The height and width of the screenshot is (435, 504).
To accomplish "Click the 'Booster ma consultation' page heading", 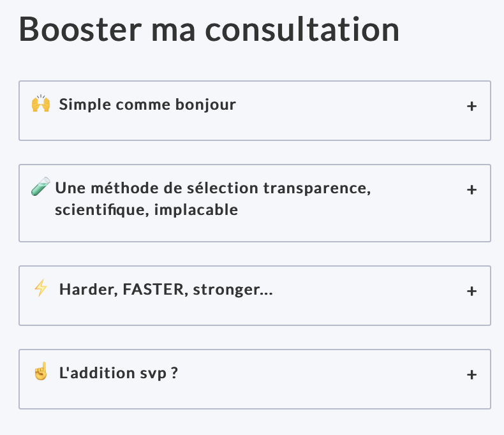I will pyautogui.click(x=209, y=29).
